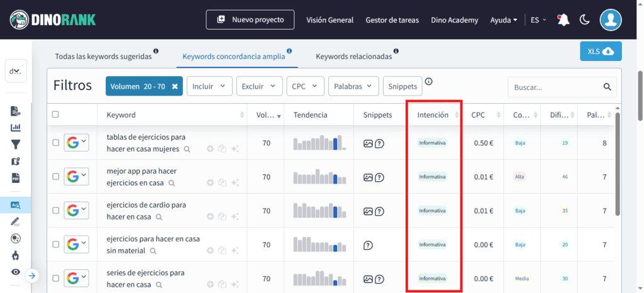Screen dimensions: 644x293
Task: Add 'tablas de ejercicios' keyword with plus icon
Action: click(210, 149)
